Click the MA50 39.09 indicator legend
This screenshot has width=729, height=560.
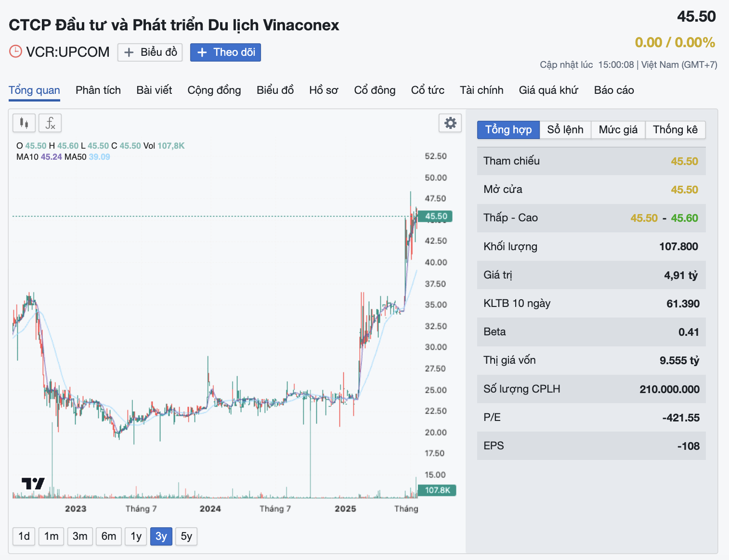[x=87, y=157]
